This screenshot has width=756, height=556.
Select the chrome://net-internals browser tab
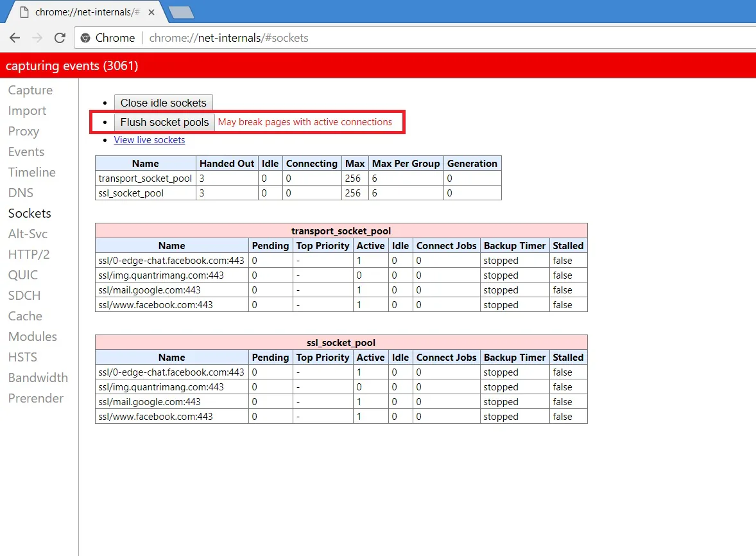[x=87, y=12]
